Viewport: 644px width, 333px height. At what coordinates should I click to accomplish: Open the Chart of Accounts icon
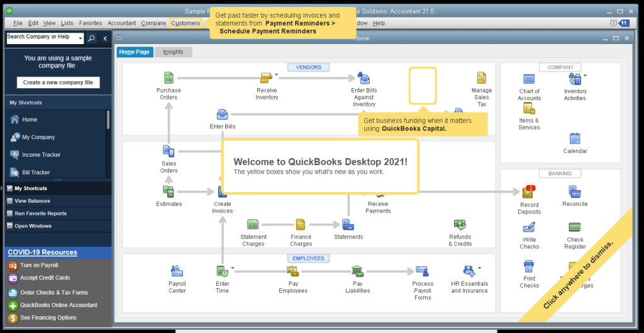pos(529,79)
